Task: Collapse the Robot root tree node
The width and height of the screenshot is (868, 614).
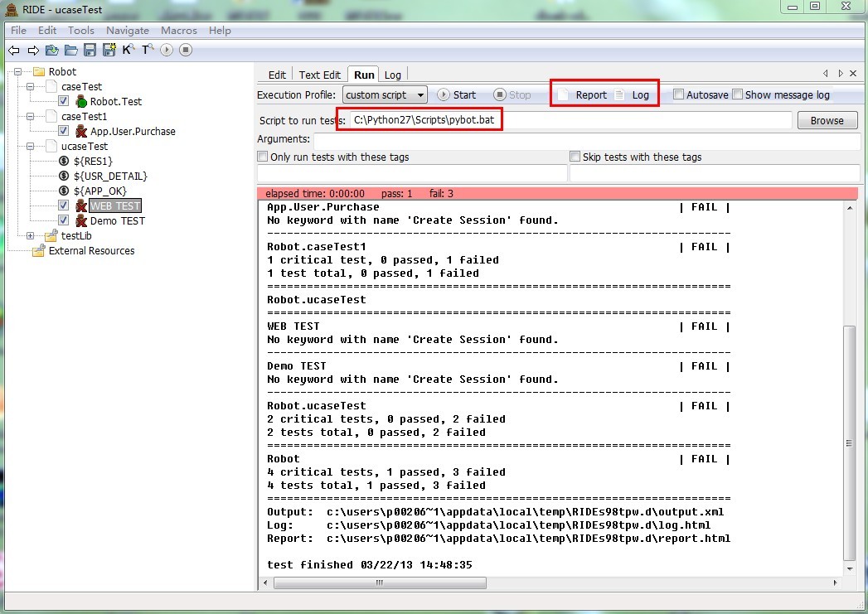Action: click(x=18, y=71)
